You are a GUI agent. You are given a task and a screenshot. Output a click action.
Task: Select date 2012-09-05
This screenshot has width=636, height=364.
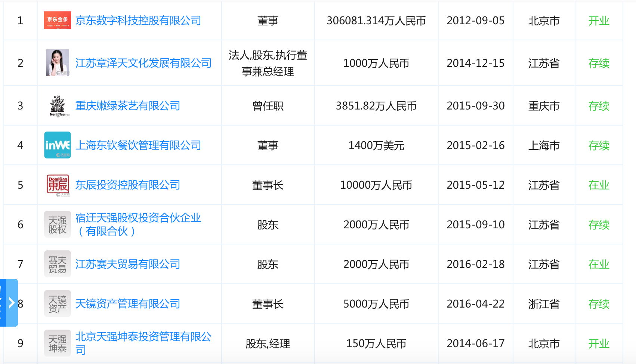tap(476, 21)
